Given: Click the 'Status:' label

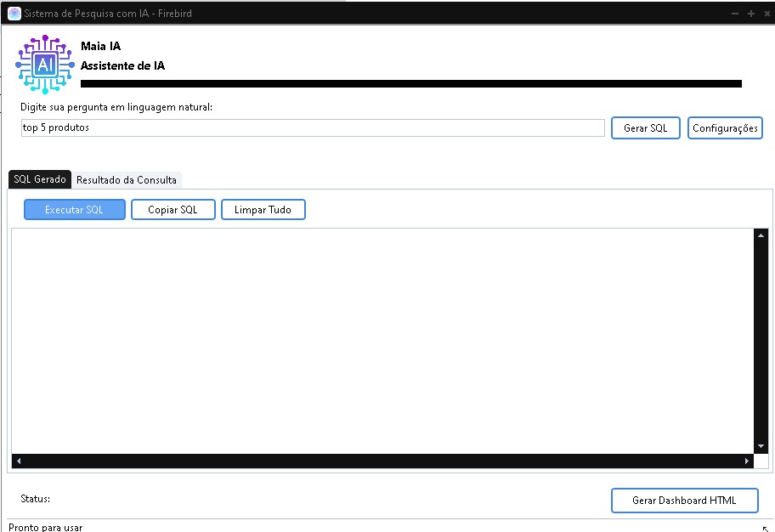Looking at the screenshot, I should [35, 499].
